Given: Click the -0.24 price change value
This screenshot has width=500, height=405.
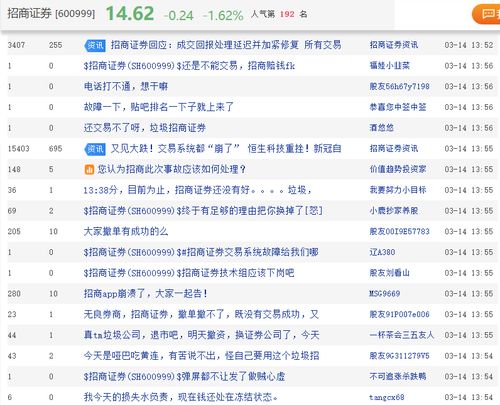Looking at the screenshot, I should 179,15.
